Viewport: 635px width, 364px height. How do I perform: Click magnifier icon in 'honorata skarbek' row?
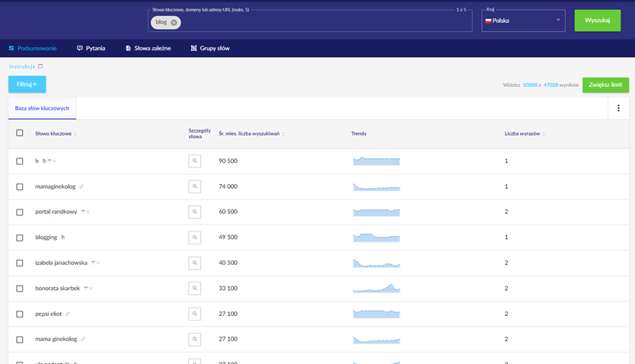[195, 289]
